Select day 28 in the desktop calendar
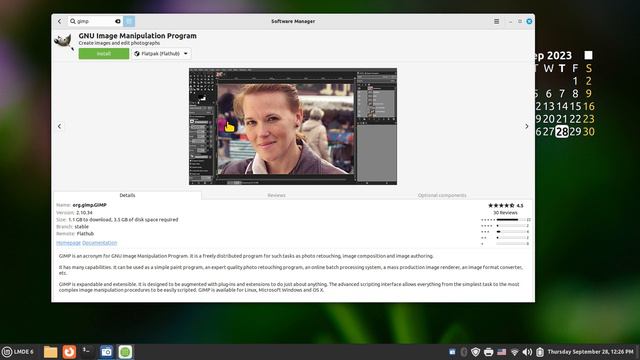Screen dimensions: 640x360 pyautogui.click(x=562, y=131)
